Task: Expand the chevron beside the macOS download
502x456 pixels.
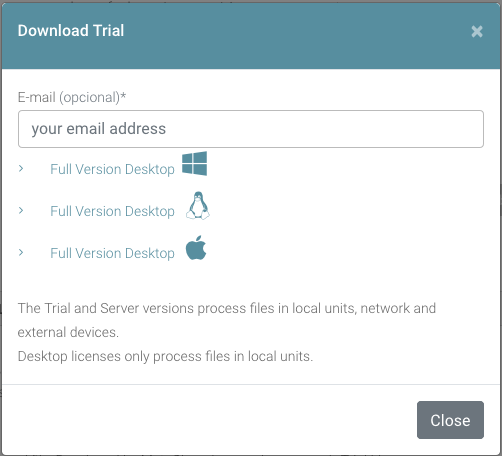Action: point(21,253)
